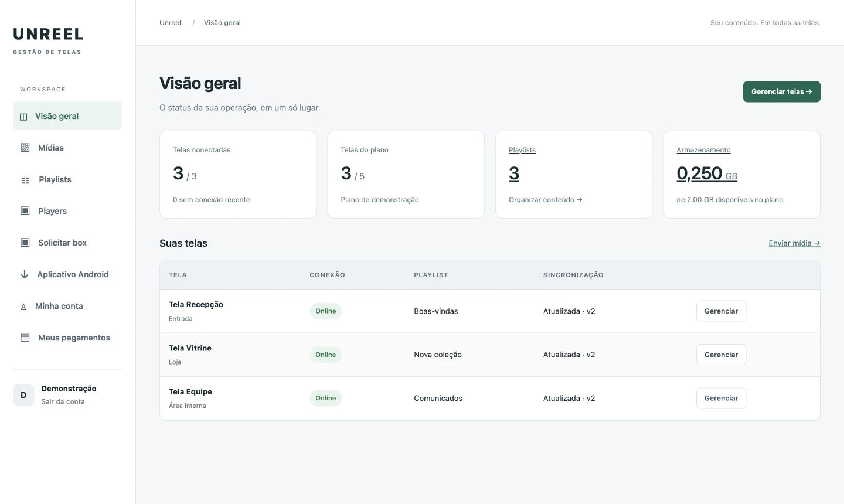Click the Tela Equipe name
The image size is (844, 504).
(190, 391)
